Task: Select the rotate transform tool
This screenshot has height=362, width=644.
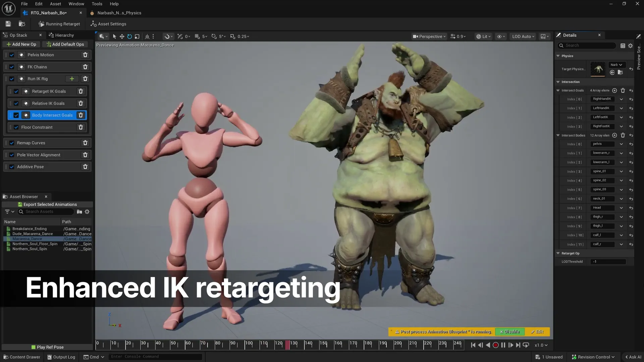Action: 129,37
